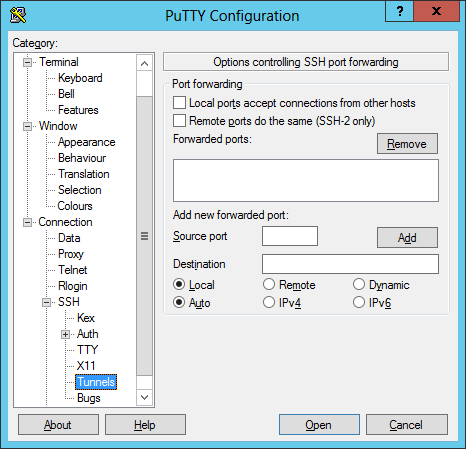The image size is (466, 449).
Task: Open the Rlogin category
Action: tap(73, 286)
